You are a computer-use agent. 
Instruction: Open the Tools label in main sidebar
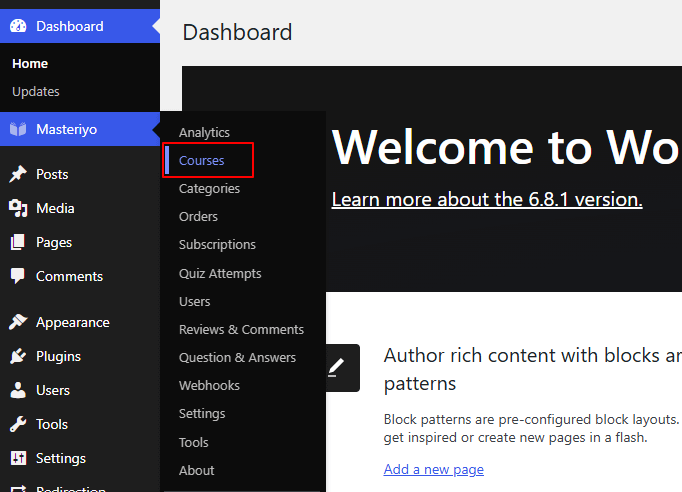coord(52,424)
